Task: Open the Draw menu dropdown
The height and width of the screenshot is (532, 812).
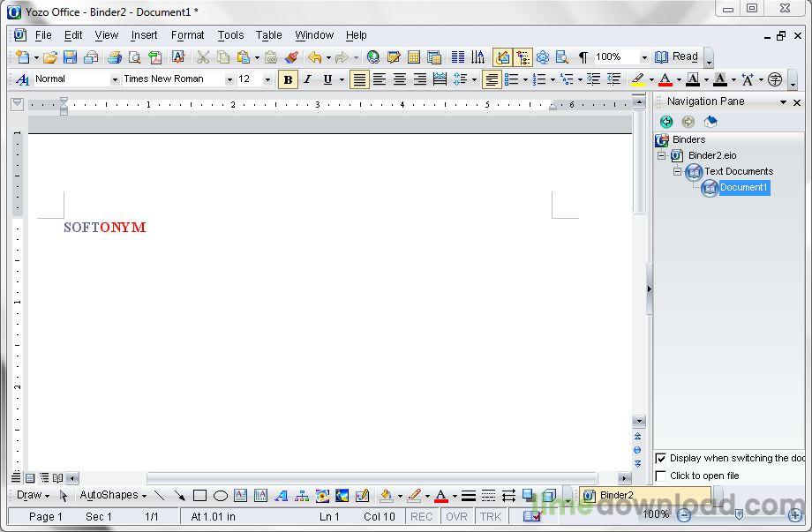Action: coord(34,495)
